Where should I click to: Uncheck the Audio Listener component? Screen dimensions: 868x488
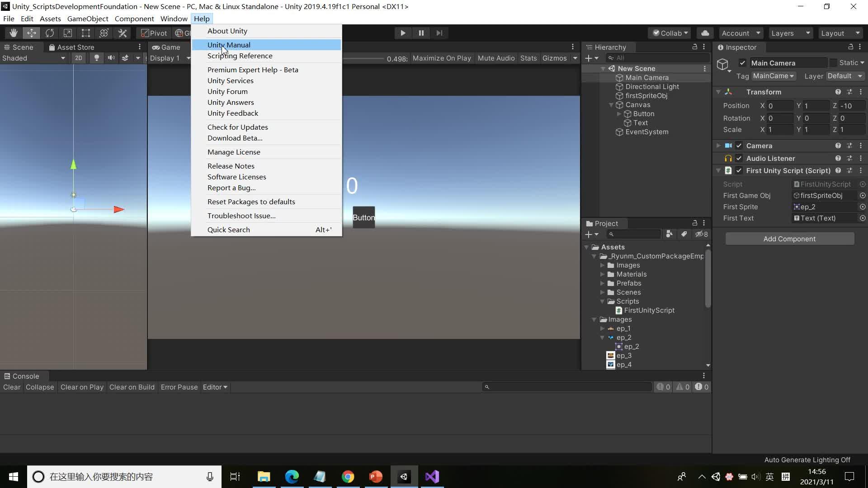coord(739,158)
